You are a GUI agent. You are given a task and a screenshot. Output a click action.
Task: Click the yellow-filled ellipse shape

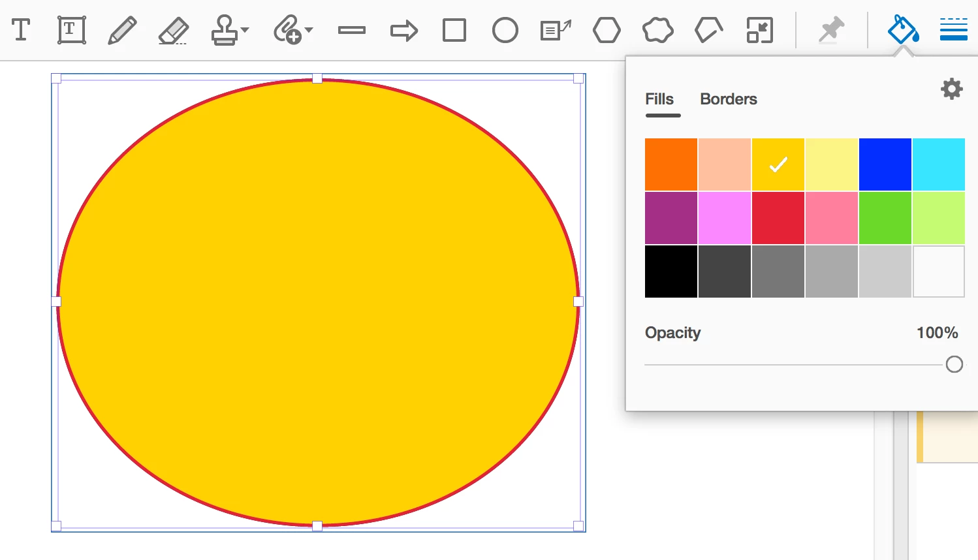pos(318,302)
